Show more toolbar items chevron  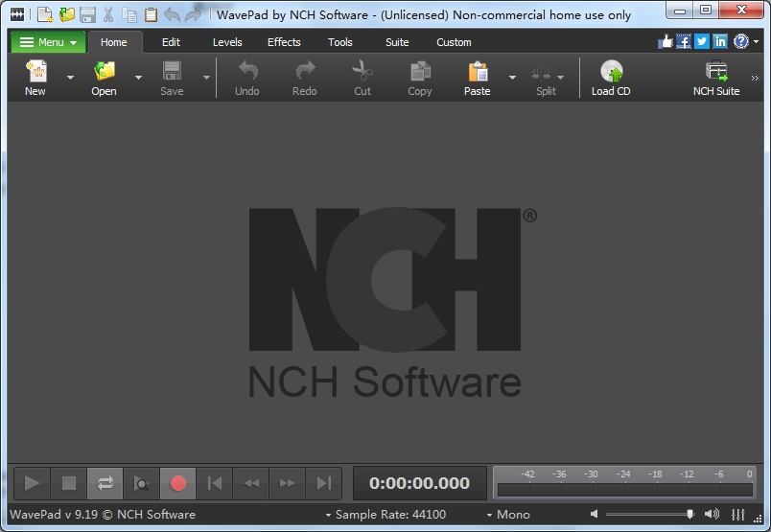tap(755, 79)
